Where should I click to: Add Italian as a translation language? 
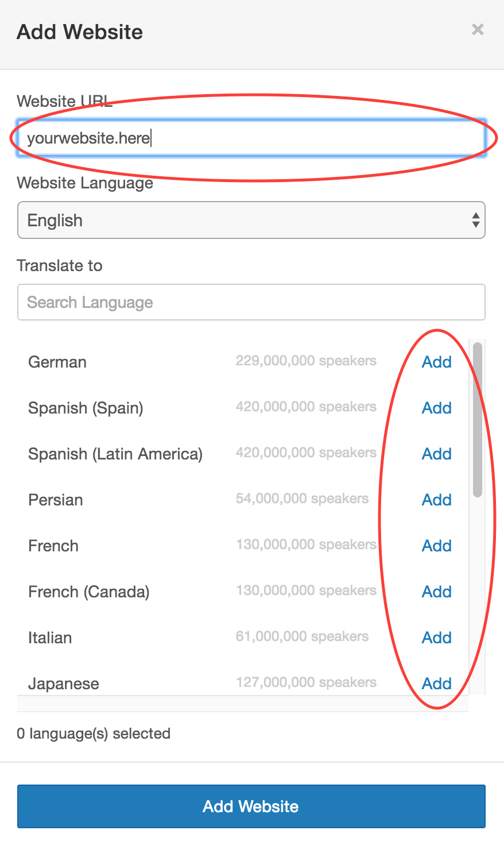436,638
